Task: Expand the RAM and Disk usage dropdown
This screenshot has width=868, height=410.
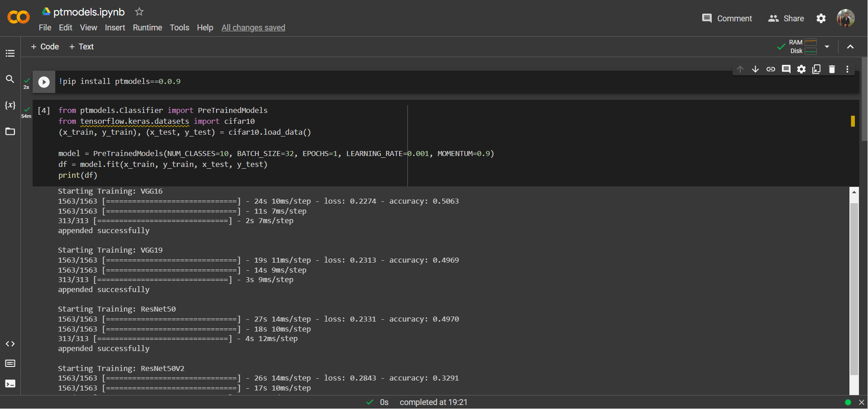Action: tap(827, 46)
